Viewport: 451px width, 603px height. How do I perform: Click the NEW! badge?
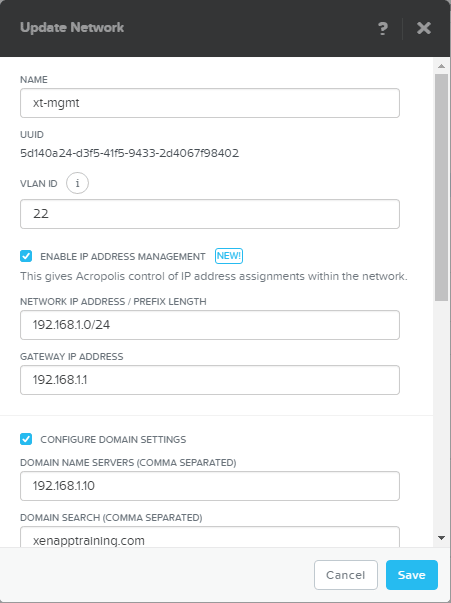coord(229,256)
